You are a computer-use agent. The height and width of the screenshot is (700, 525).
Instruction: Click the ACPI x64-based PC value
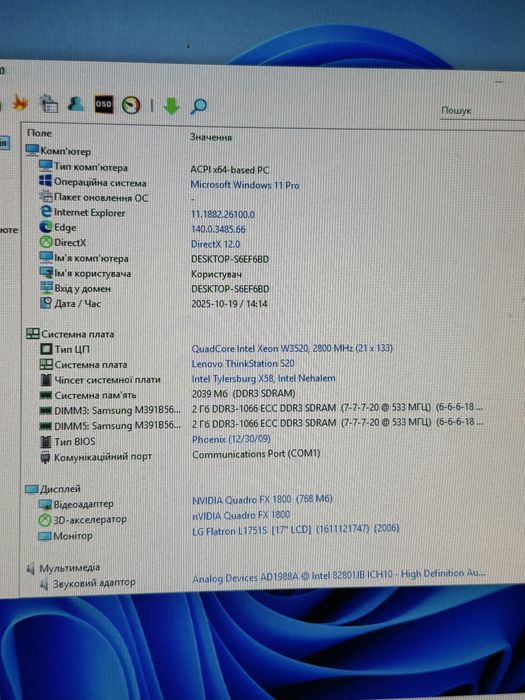(230, 170)
